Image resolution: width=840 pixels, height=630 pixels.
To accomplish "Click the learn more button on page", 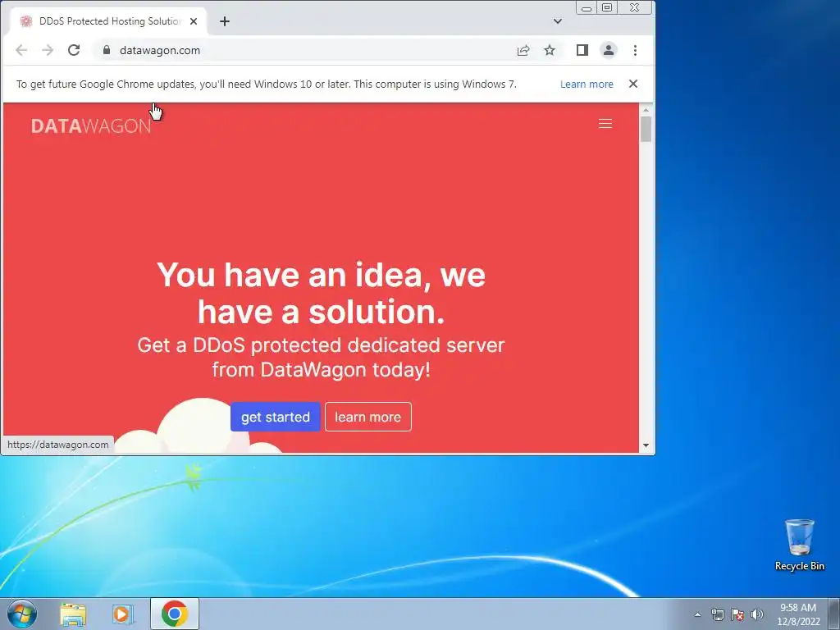I will coord(368,417).
